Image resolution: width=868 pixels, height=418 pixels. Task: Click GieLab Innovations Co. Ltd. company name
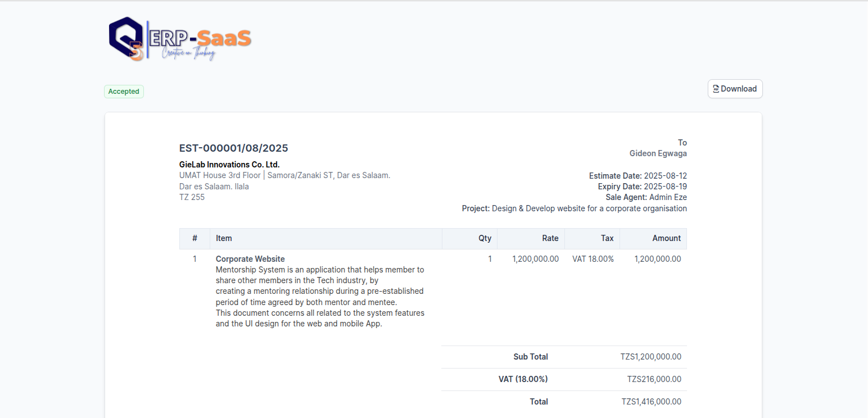pyautogui.click(x=229, y=165)
